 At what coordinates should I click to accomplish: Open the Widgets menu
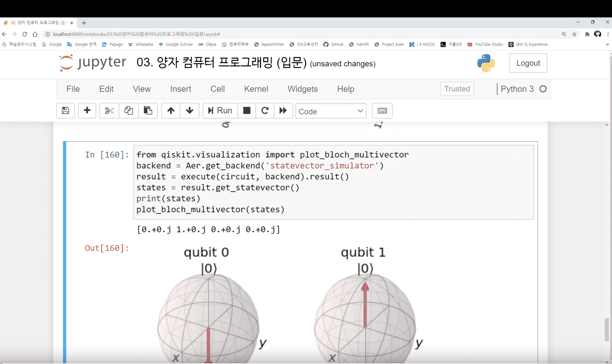click(303, 89)
